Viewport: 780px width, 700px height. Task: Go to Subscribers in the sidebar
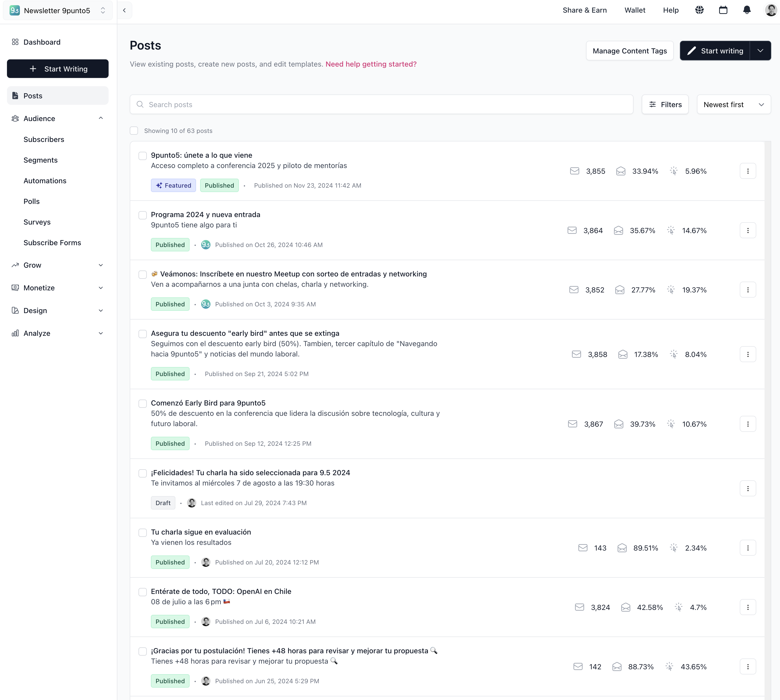[44, 140]
